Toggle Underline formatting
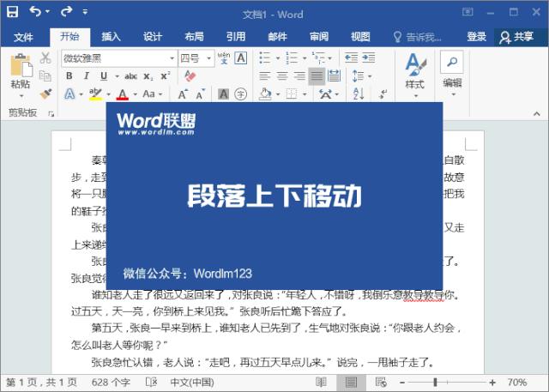The width and height of the screenshot is (549, 392). [x=104, y=76]
